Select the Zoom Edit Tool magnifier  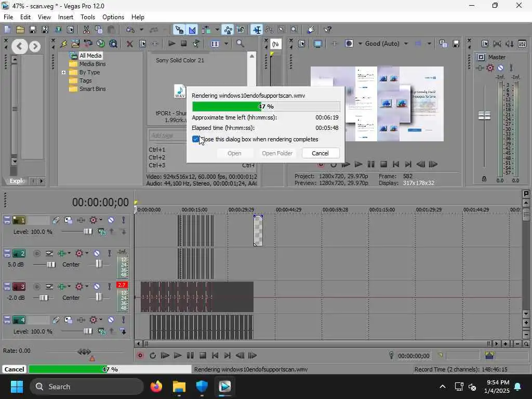click(x=294, y=30)
